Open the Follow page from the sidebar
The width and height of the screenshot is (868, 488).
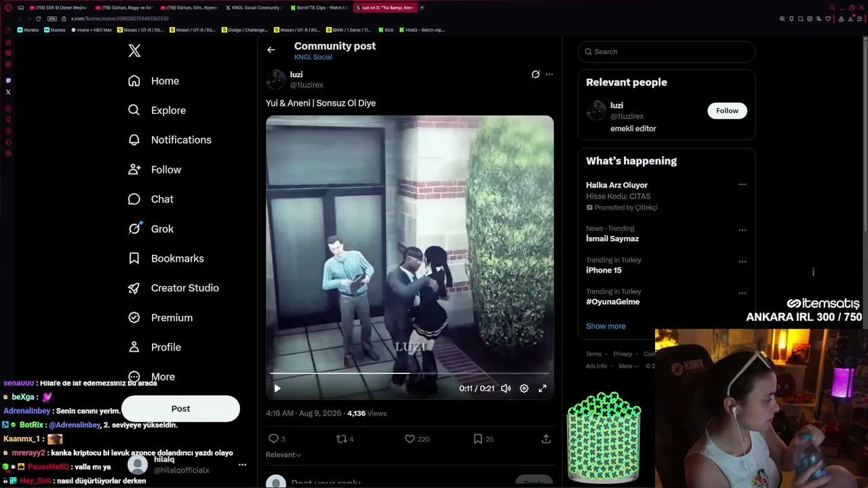tap(154, 169)
